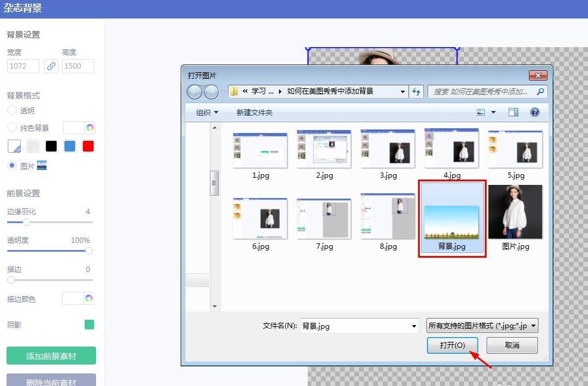Select the 图片 background radio button
The image size is (588, 386).
pos(12,166)
